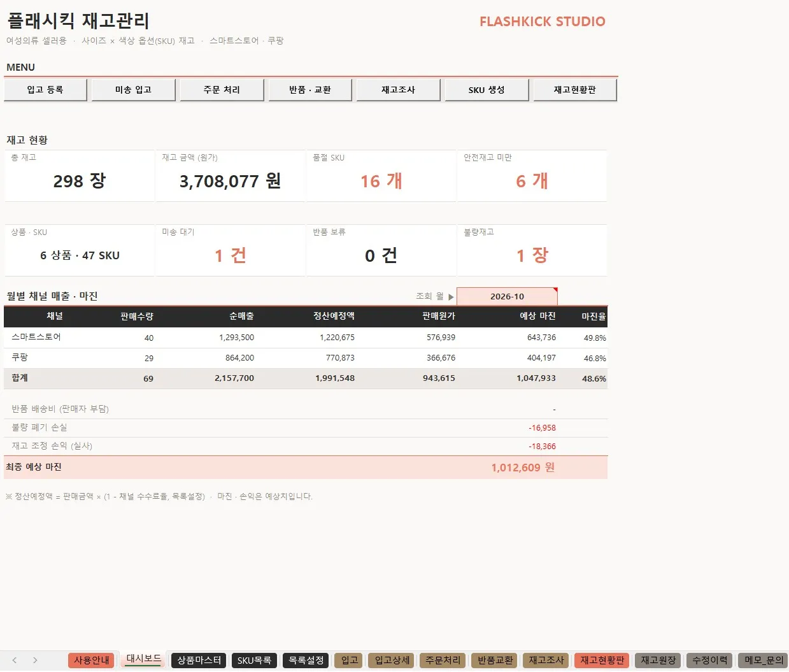Select 스마트스토어 마진율 49.8%
This screenshot has width=789, height=672.
click(x=595, y=338)
